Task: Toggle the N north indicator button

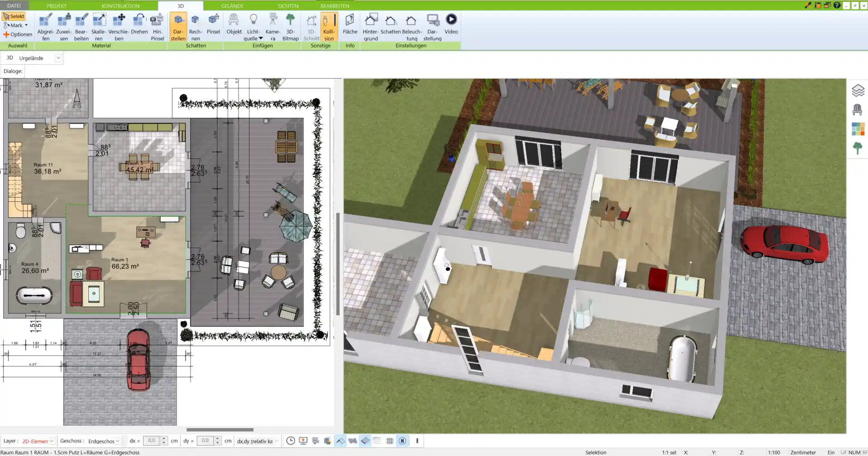Action: pos(402,441)
